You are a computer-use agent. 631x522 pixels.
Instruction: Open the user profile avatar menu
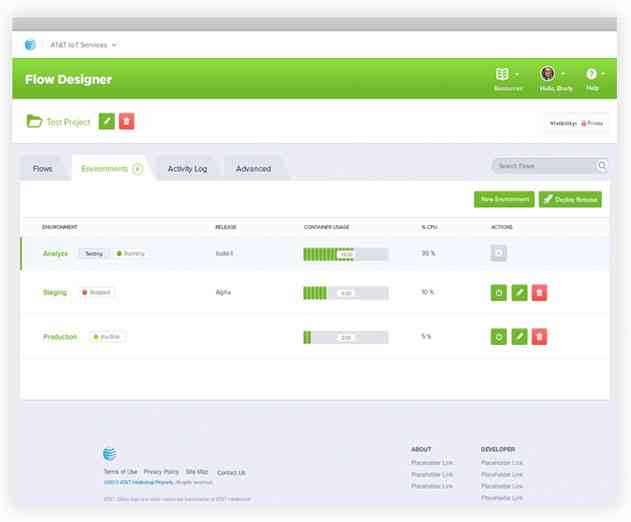[551, 75]
